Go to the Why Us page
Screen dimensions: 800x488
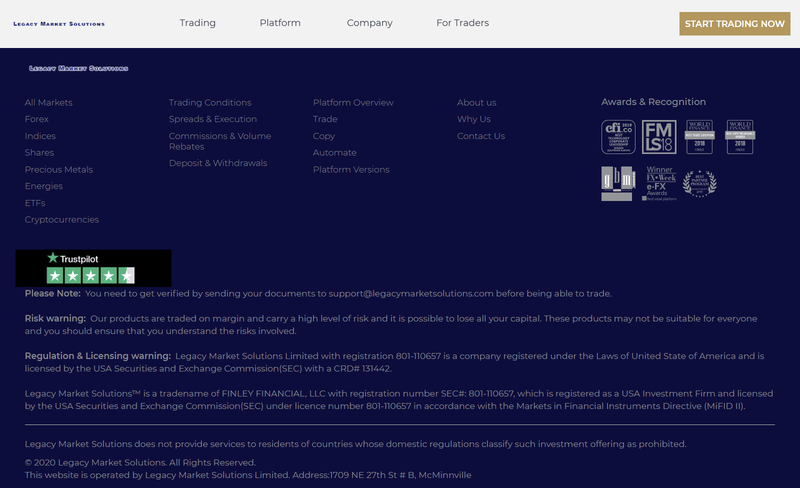pos(474,119)
